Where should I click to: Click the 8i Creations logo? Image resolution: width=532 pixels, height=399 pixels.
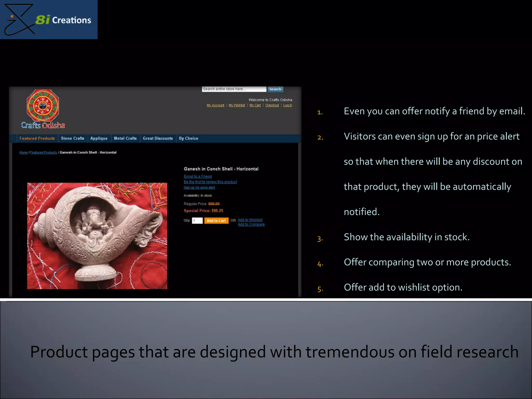click(x=49, y=19)
